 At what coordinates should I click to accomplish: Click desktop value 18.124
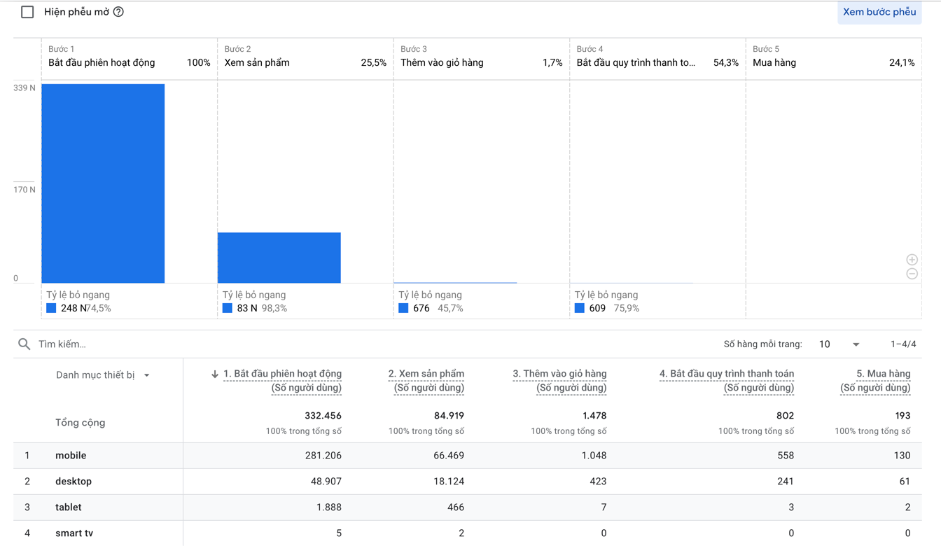(x=449, y=482)
